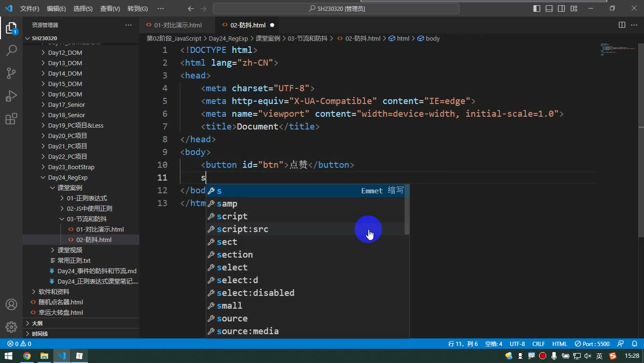Change HTML language mode in status bar
Viewport: 644px width, 363px height.
click(x=559, y=344)
